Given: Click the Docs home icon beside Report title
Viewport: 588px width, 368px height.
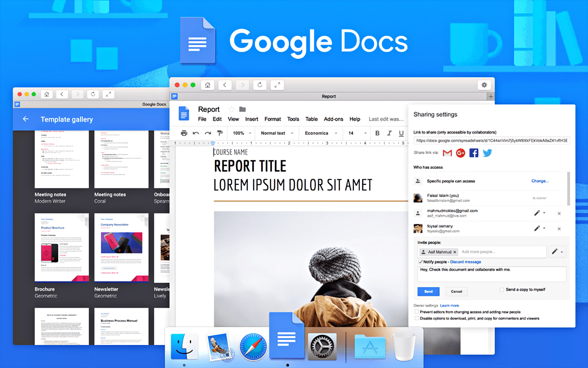Looking at the screenshot, I should [184, 113].
